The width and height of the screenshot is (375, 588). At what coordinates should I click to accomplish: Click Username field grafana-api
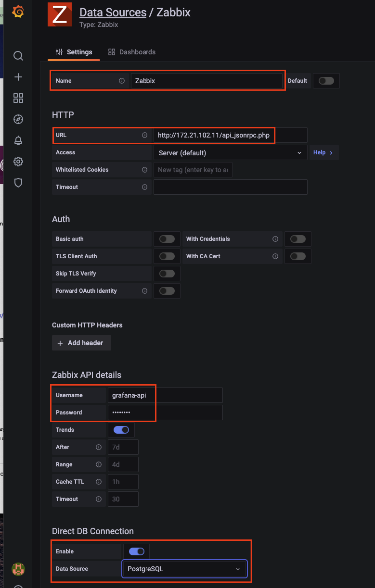[x=165, y=395]
